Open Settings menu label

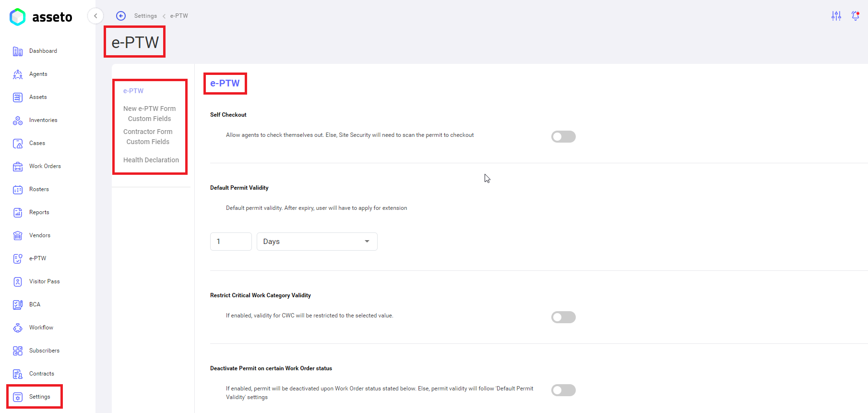(40, 397)
